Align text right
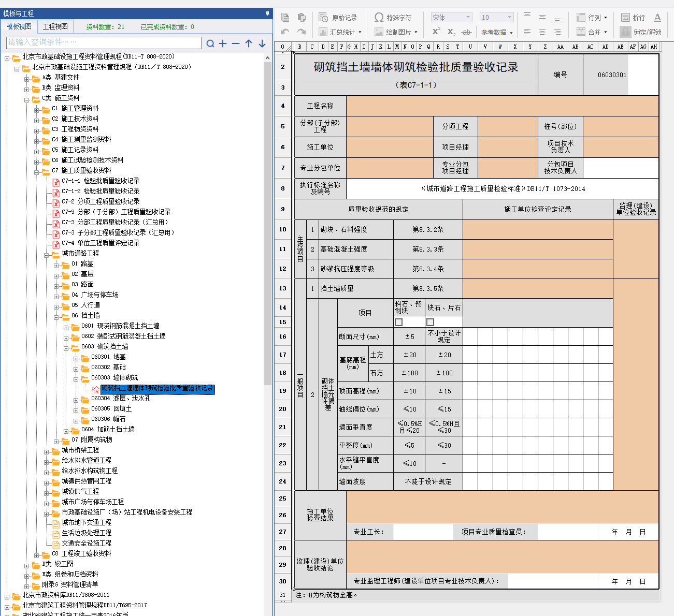This screenshot has width=674, height=616. 557,32
